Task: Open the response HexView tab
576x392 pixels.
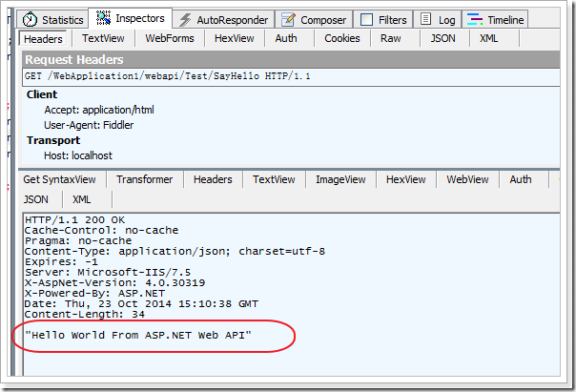Action: coord(406,179)
